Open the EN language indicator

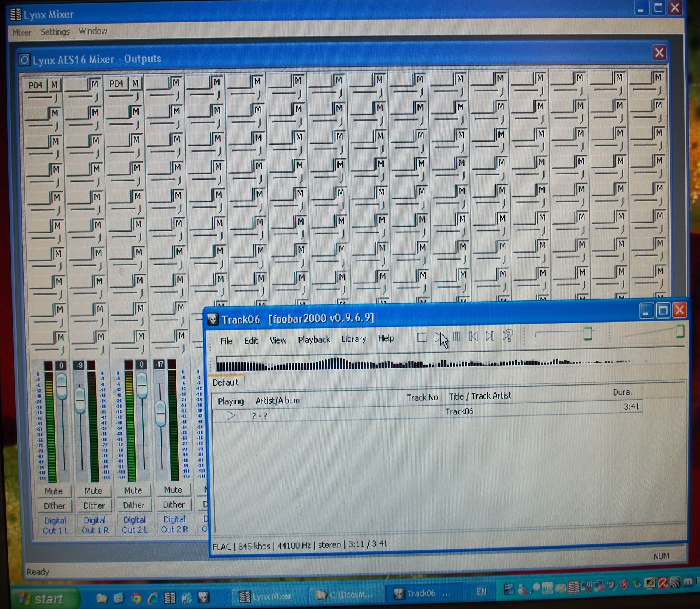coord(481,592)
